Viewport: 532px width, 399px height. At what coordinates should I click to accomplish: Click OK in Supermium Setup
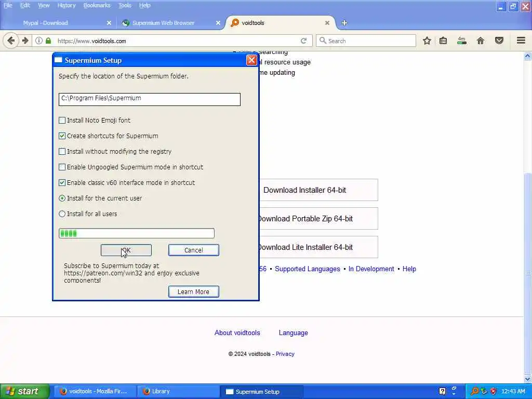click(126, 250)
